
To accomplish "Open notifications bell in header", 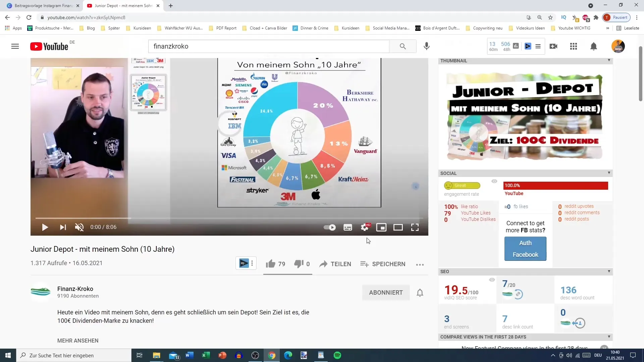I will tap(594, 46).
